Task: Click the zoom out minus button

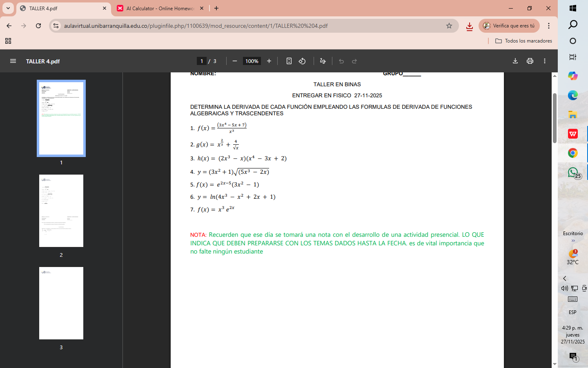Action: point(235,61)
